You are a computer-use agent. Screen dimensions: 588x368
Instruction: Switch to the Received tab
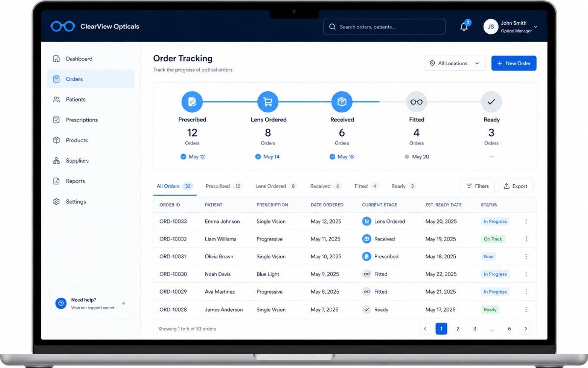[326, 186]
